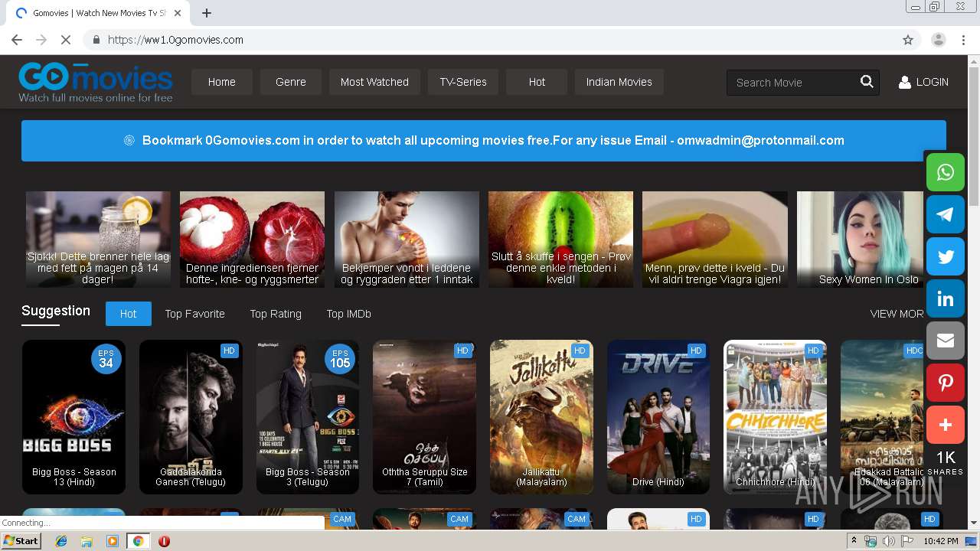
Task: Click the kiwi fruit ad
Action: (x=560, y=240)
